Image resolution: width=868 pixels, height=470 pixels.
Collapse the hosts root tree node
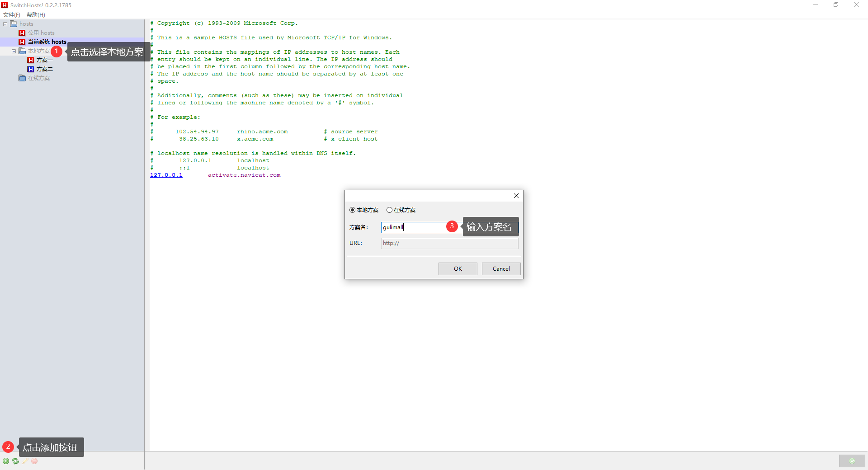(5, 24)
